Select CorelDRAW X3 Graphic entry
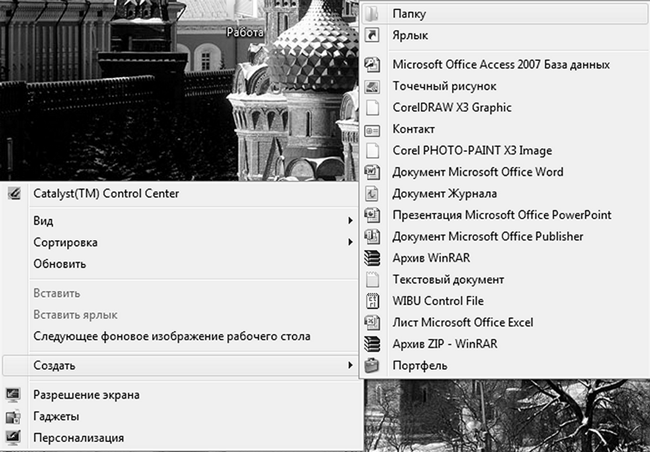Image resolution: width=650 pixels, height=452 pixels. point(452,108)
